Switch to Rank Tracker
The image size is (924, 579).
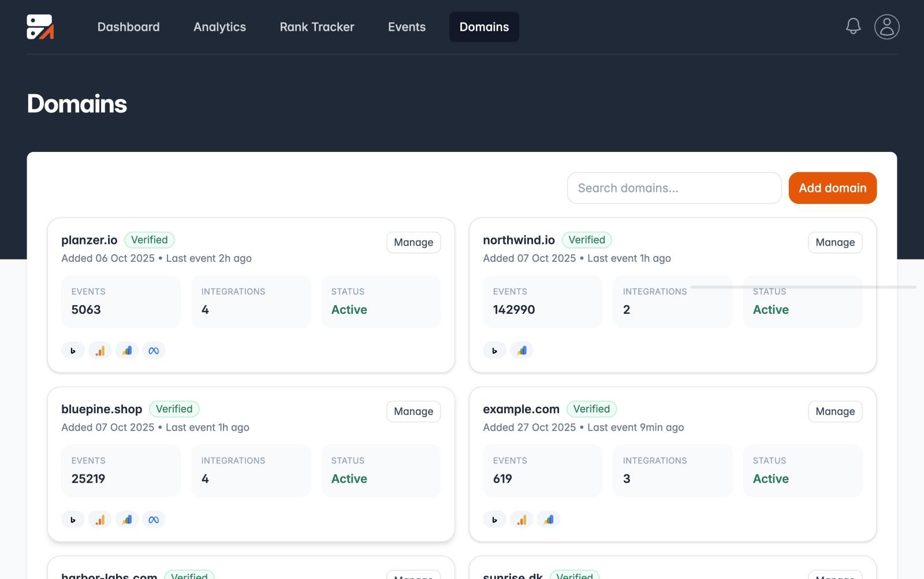tap(317, 27)
